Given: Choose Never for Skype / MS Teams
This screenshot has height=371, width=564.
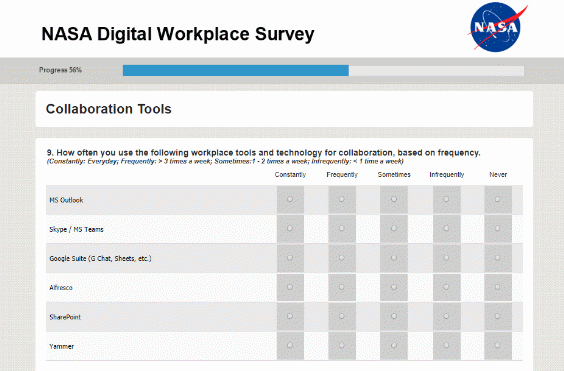Looking at the screenshot, I should pos(497,228).
